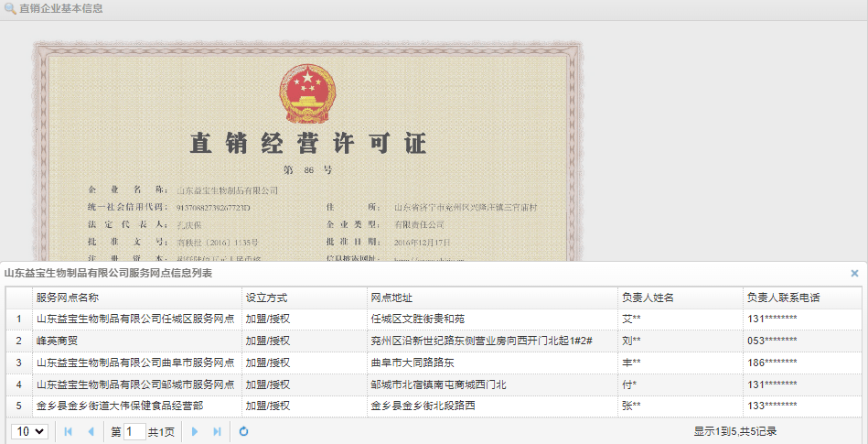Click the 网点地址 column header
This screenshot has width=868, height=444.
[x=391, y=298]
